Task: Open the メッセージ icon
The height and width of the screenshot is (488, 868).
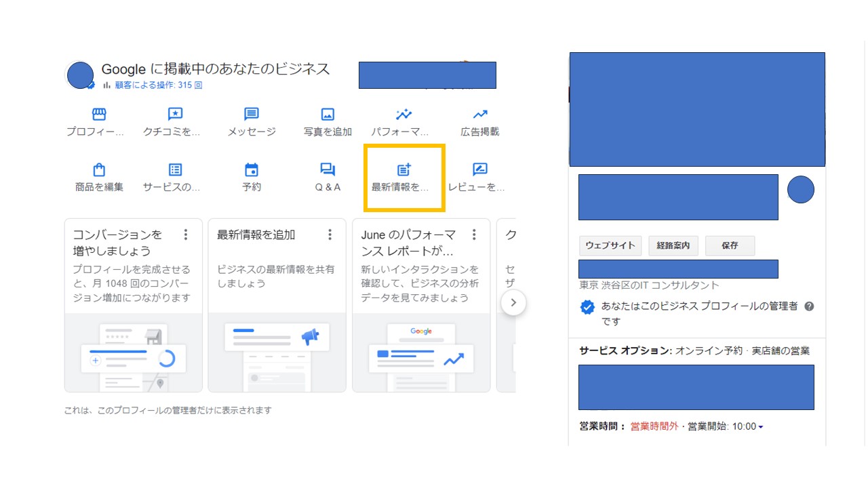Action: (x=252, y=115)
